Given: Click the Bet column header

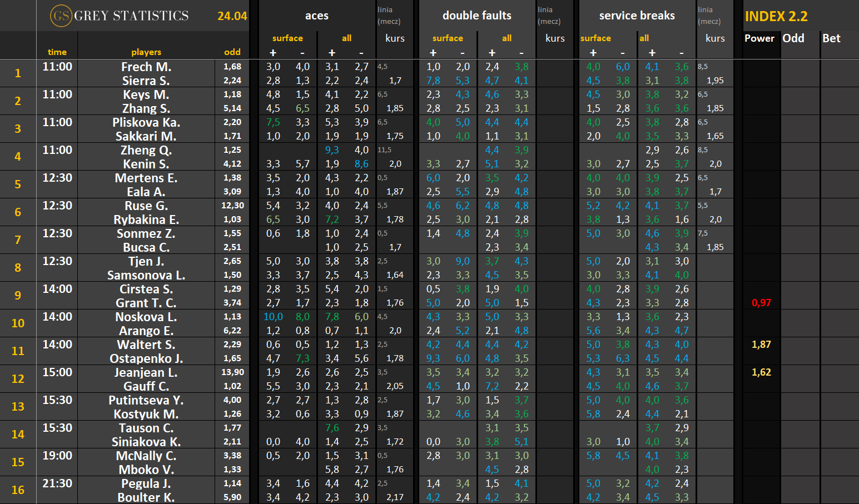Looking at the screenshot, I should (x=831, y=38).
